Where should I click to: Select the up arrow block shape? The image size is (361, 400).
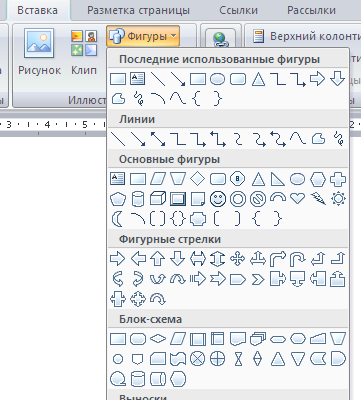pyautogui.click(x=158, y=259)
